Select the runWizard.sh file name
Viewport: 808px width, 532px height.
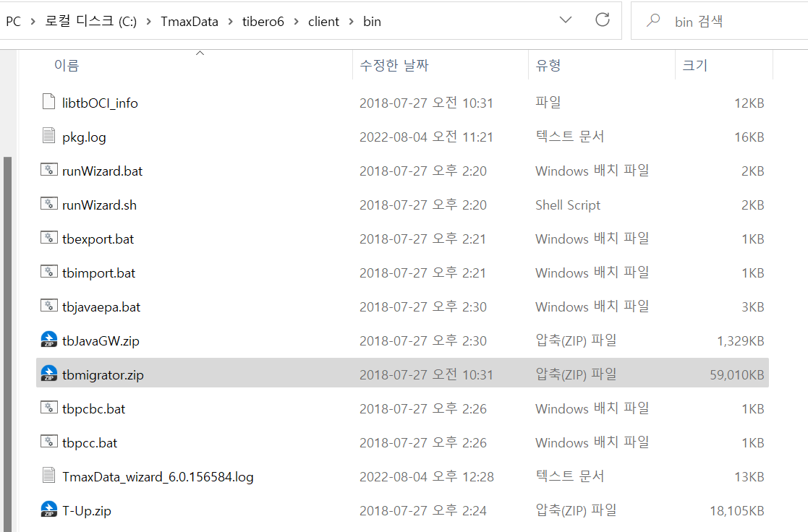[99, 205]
